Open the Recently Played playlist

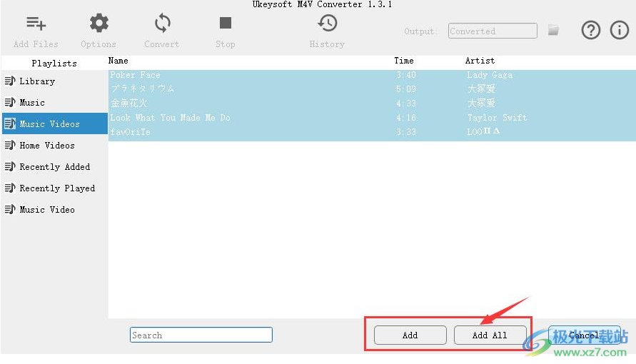(54, 188)
